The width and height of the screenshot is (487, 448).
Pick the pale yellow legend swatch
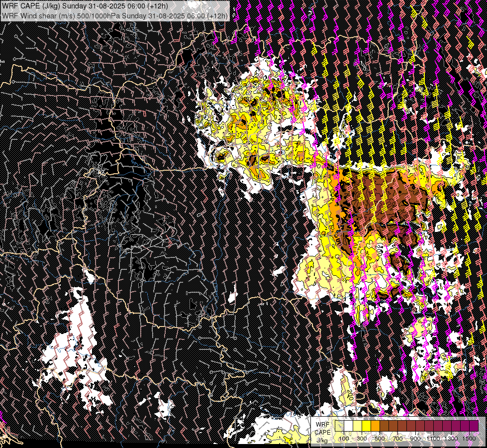[358, 426]
